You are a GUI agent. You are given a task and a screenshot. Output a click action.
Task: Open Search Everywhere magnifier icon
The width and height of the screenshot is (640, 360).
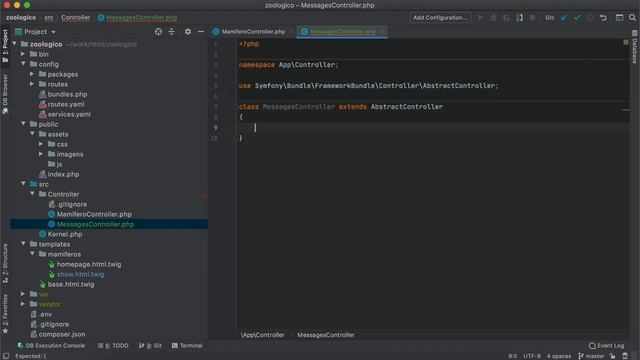click(632, 18)
